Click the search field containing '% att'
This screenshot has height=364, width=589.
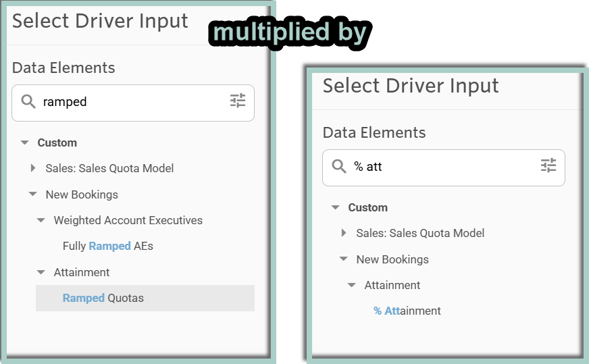444,167
